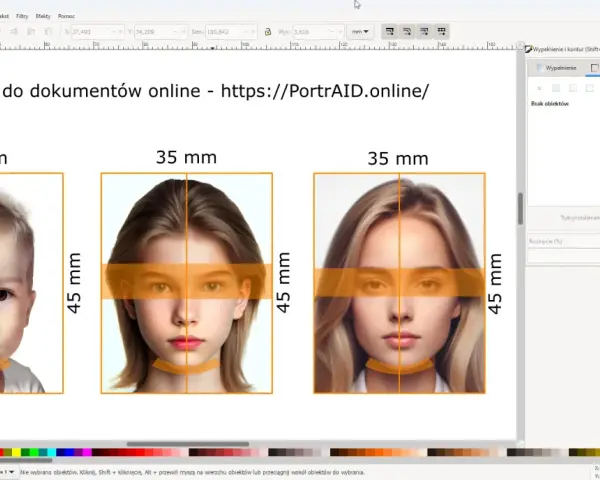600x480 pixels.
Task: Open the Efekty menu
Action: click(43, 16)
